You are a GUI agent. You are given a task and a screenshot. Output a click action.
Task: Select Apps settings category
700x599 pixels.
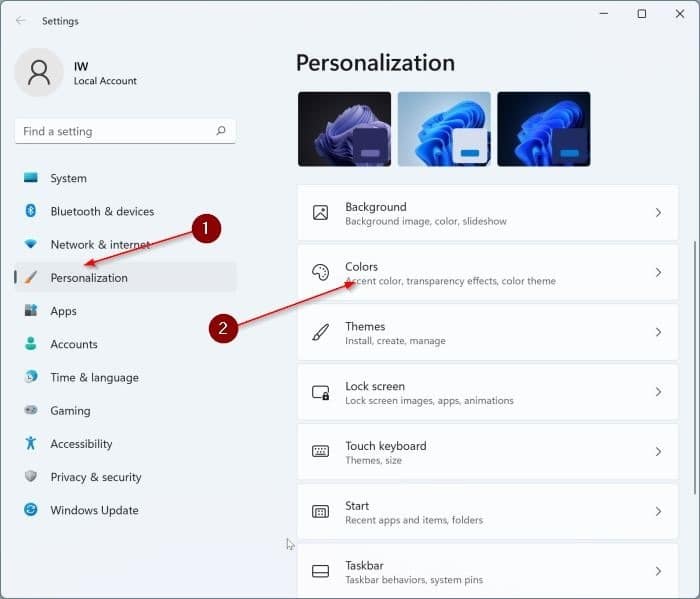pos(125,311)
